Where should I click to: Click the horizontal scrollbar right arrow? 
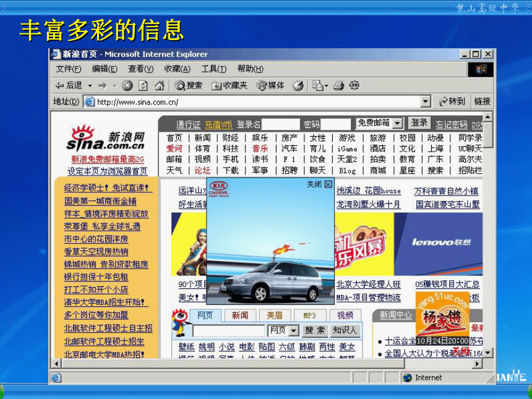[x=478, y=364]
